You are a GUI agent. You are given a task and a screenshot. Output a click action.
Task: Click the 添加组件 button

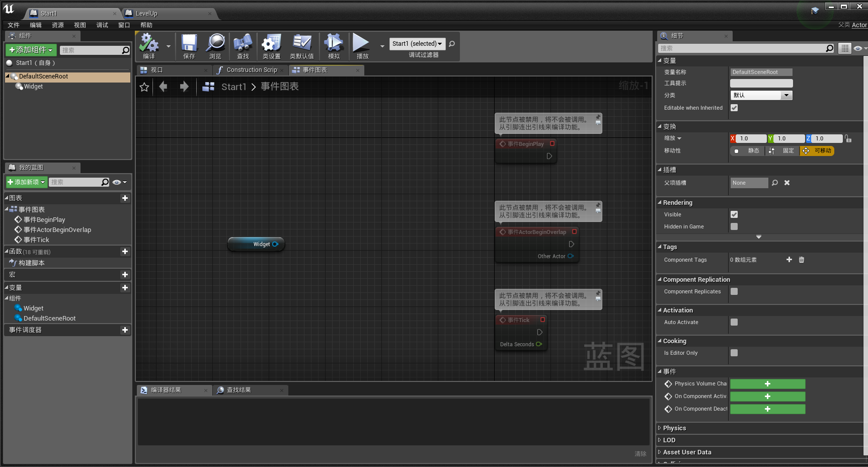(x=30, y=50)
